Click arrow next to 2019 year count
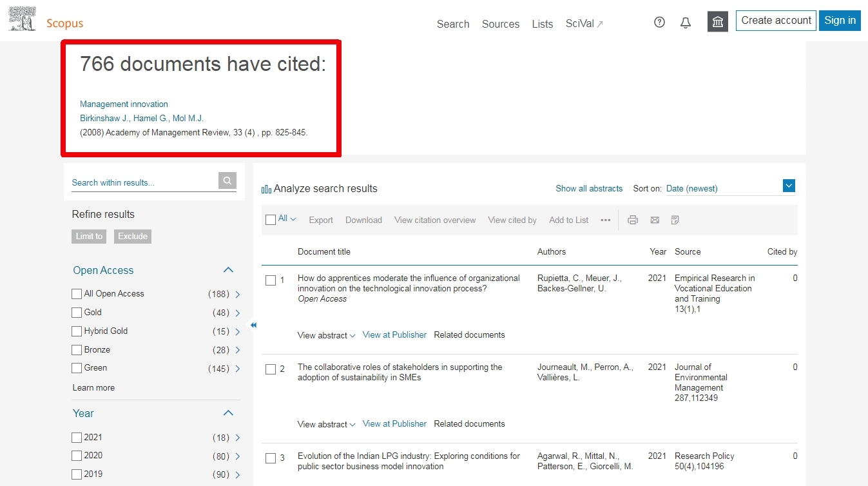Image resolution: width=868 pixels, height=486 pixels. 238,475
